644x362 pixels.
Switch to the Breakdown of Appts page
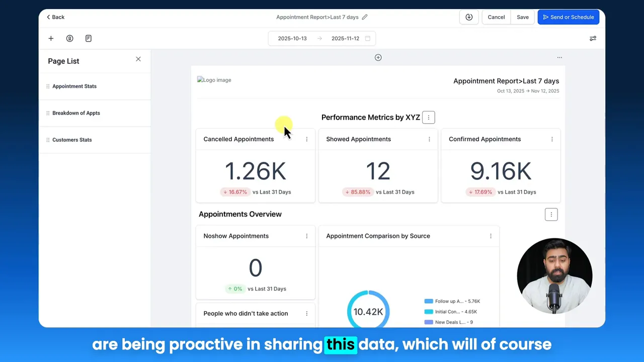(x=76, y=113)
